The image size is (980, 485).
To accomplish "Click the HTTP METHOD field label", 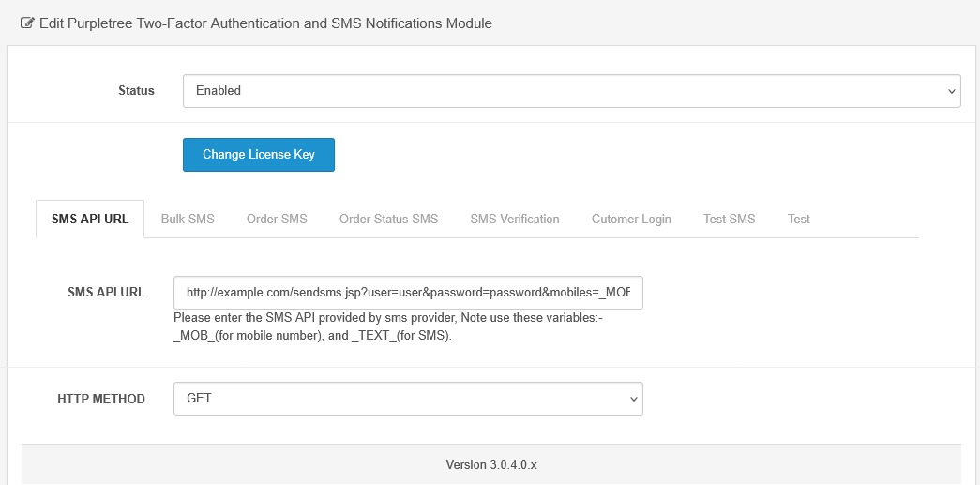I will point(101,399).
